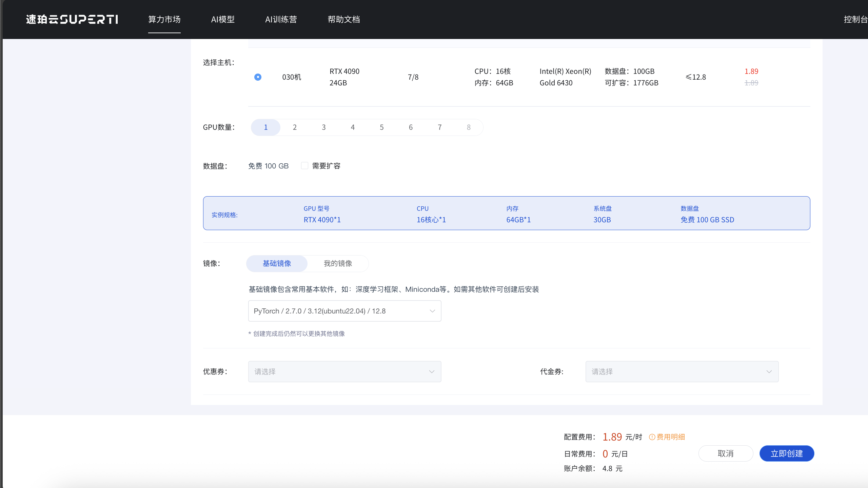Viewport: 868px width, 488px height.
Task: Click the 日常费用 0 元/日 value
Action: click(x=615, y=454)
